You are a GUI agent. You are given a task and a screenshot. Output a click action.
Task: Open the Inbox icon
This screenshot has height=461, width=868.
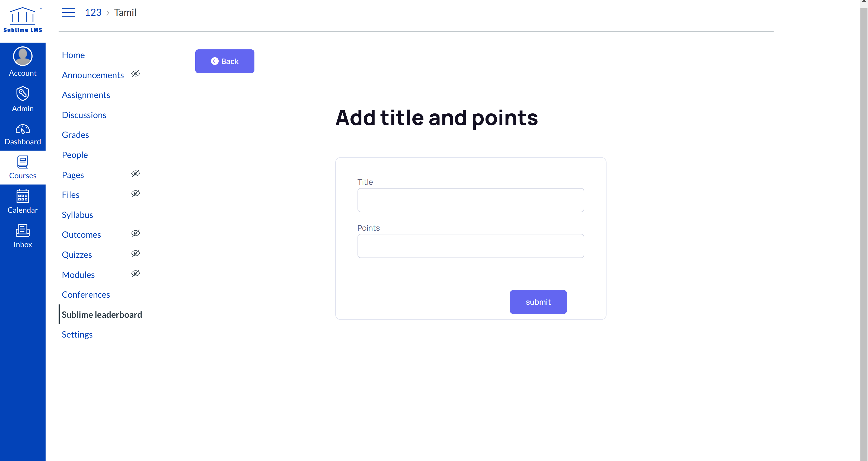23,231
